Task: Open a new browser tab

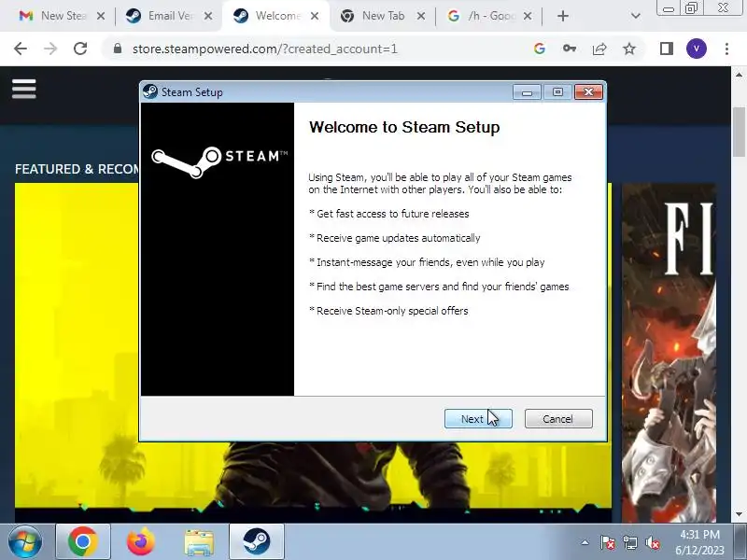Action: [563, 16]
